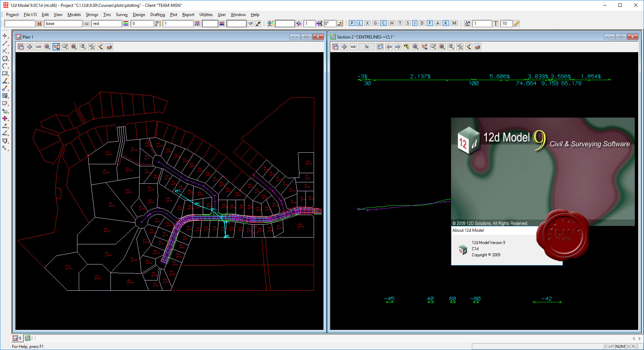Toggle the G grid snap
Viewport: 644px width, 350px height.
tap(375, 23)
